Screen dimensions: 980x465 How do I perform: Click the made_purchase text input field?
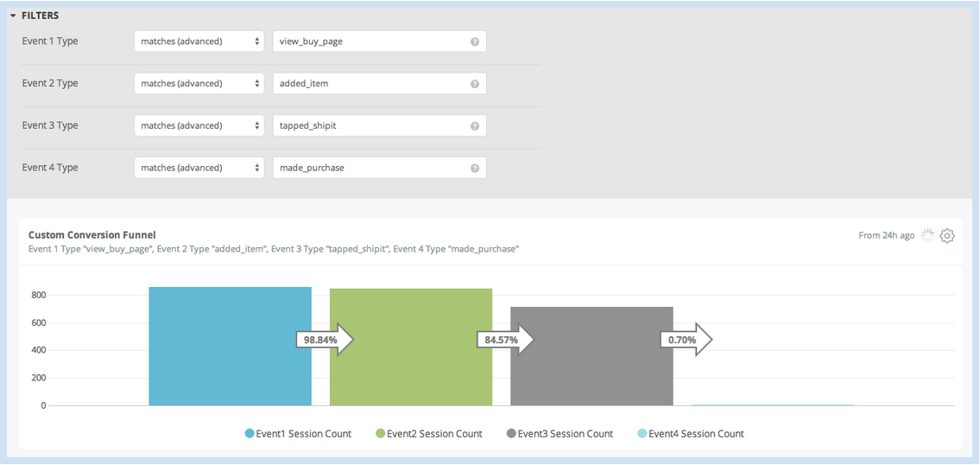point(379,168)
